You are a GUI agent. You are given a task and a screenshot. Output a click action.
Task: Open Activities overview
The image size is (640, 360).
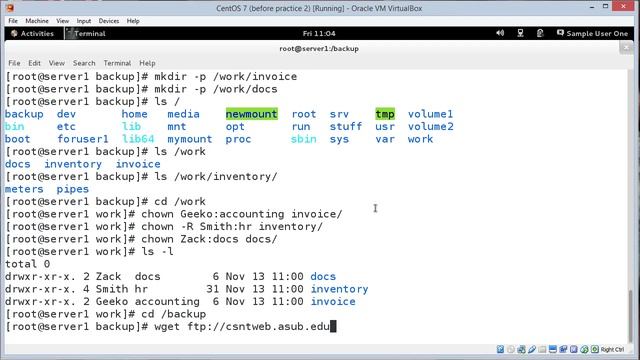point(33,33)
